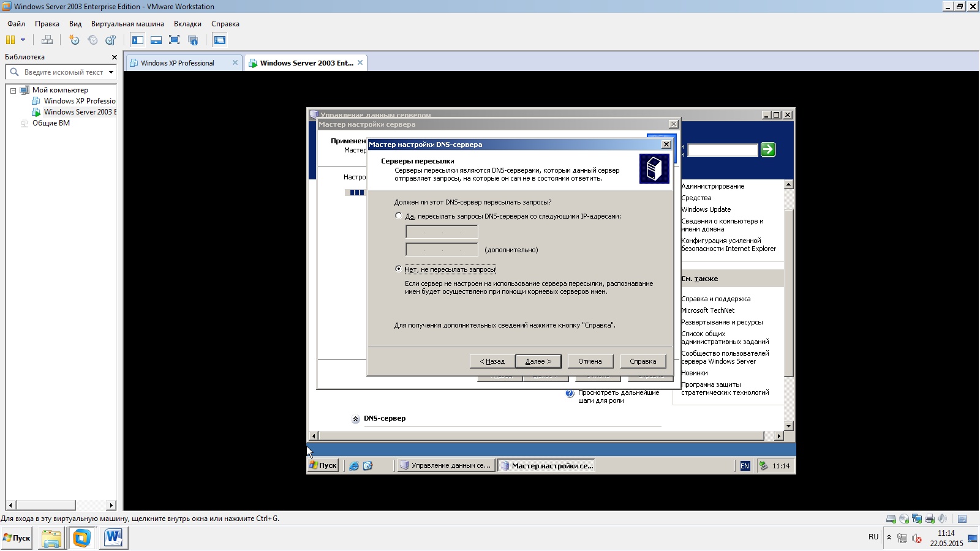Open the Виртуальная машина menu
This screenshot has height=551, width=980.
pos(127,24)
